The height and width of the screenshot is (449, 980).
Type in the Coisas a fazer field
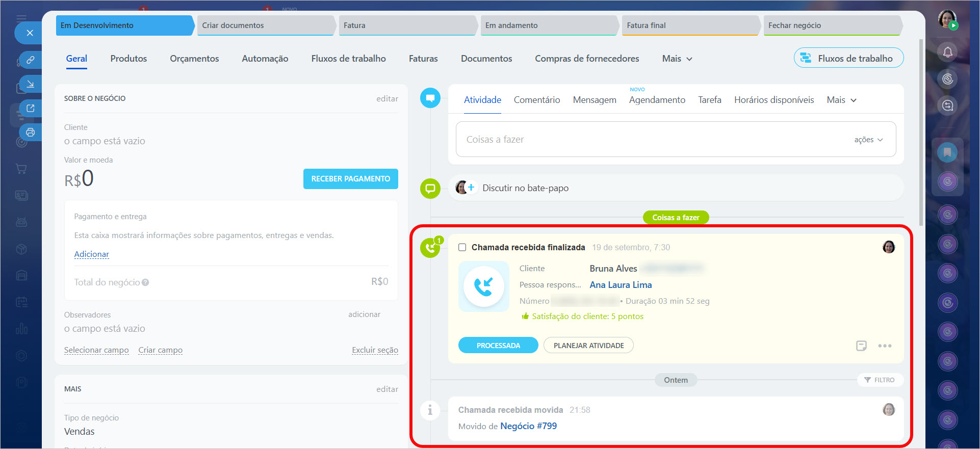(653, 140)
